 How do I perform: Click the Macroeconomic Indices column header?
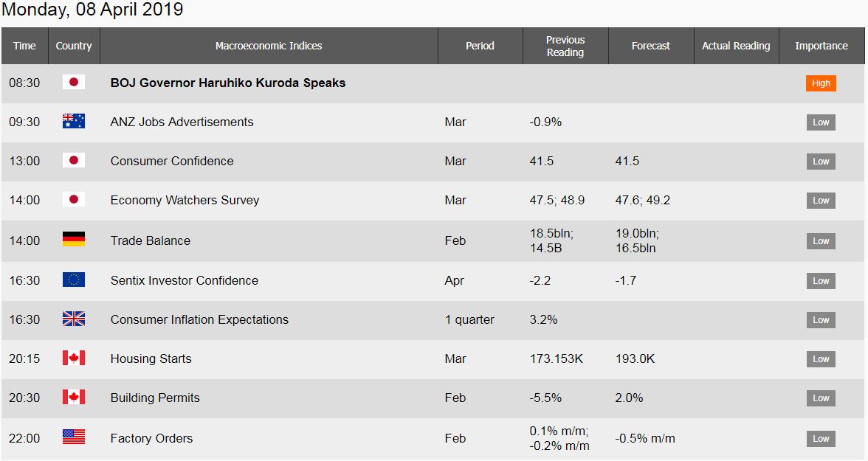pos(269,46)
